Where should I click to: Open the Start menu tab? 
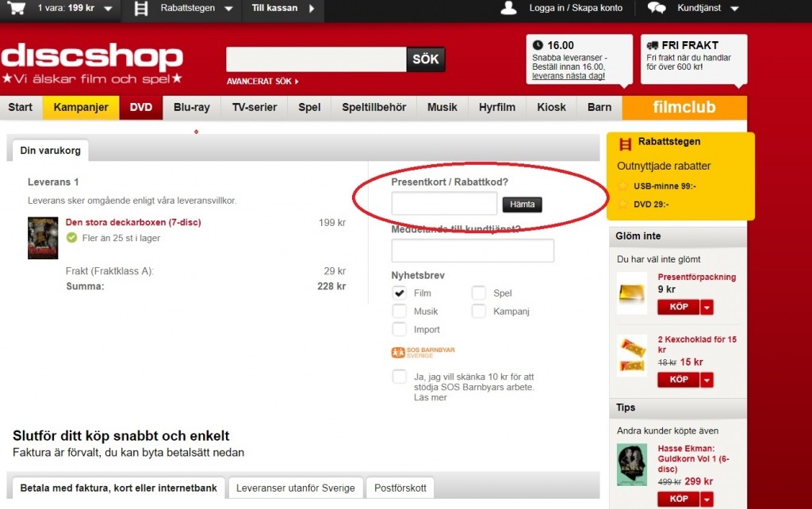[x=20, y=107]
